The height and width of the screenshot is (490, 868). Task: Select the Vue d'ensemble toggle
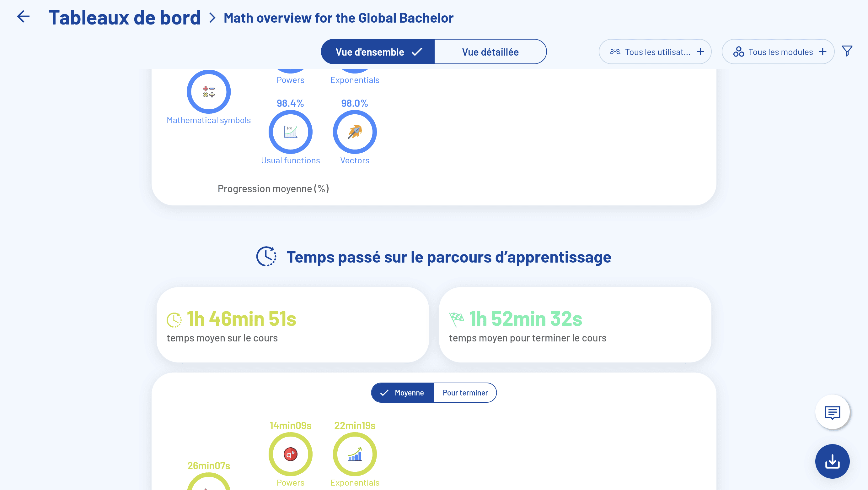(x=378, y=52)
